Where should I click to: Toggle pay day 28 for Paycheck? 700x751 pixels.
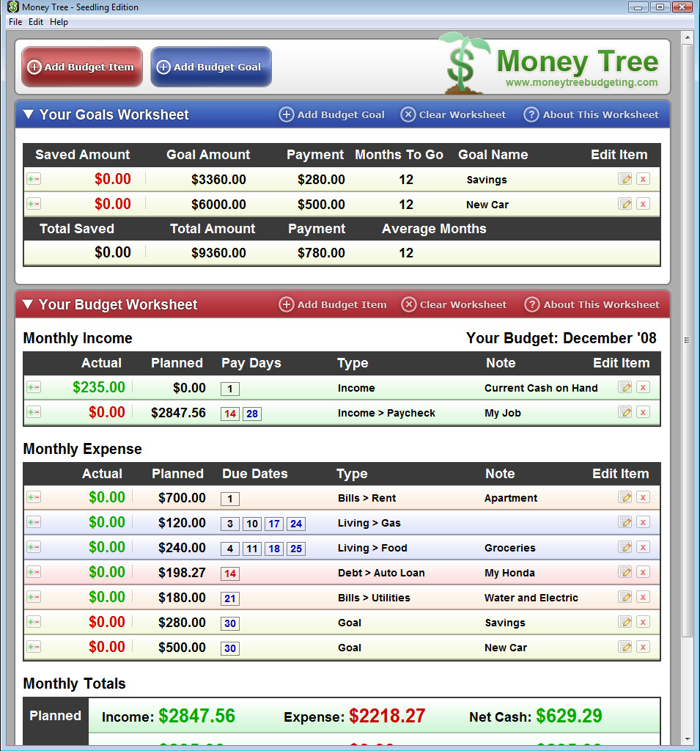pyautogui.click(x=252, y=414)
